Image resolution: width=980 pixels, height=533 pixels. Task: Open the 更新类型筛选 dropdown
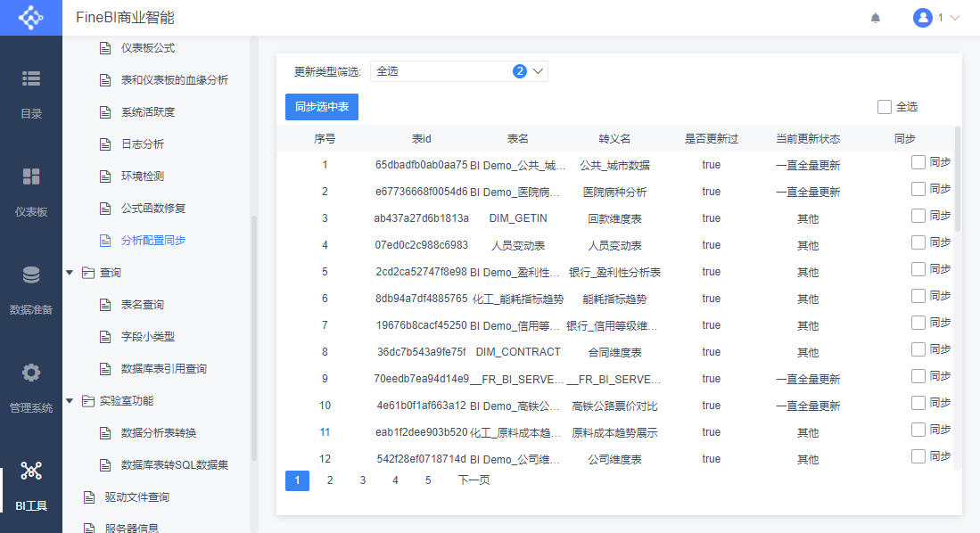click(458, 71)
